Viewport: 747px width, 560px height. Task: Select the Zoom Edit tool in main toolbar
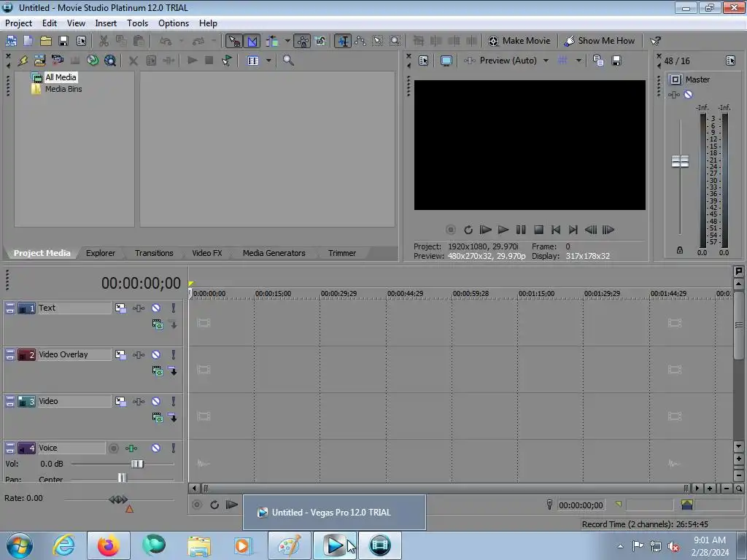pos(395,41)
